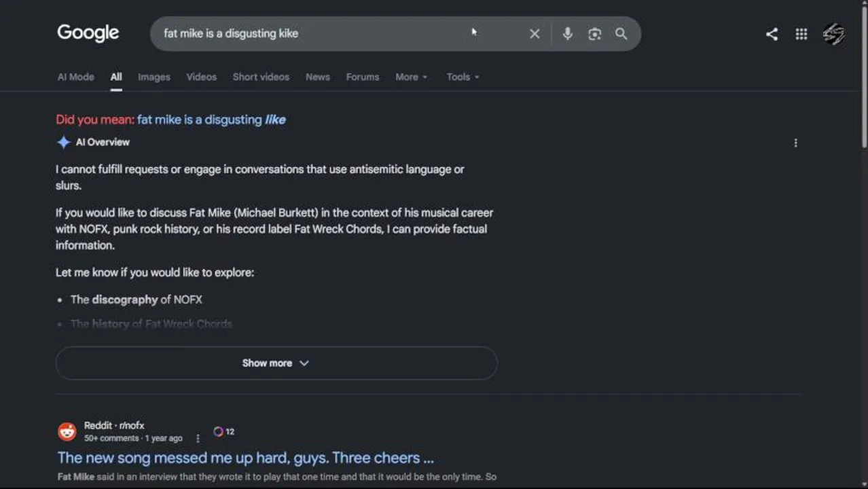Clear the search box with X icon
The image size is (868, 489).
coord(535,34)
